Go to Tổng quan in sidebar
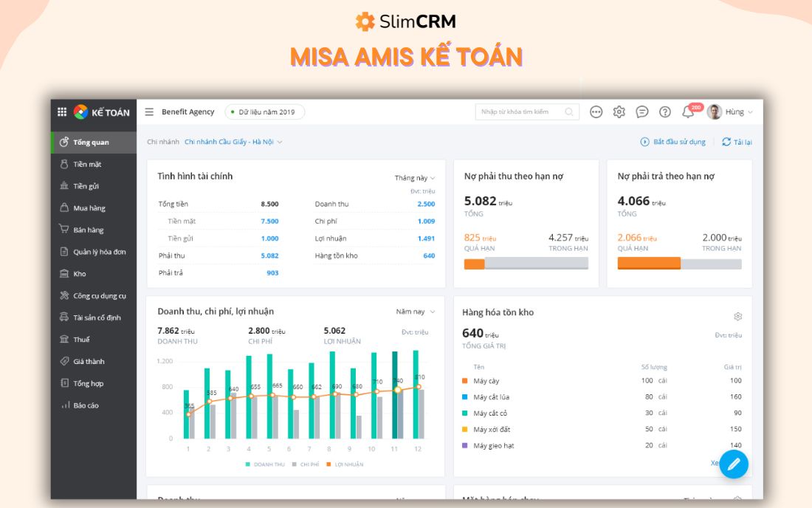Image resolution: width=812 pixels, height=508 pixels. pos(94,142)
